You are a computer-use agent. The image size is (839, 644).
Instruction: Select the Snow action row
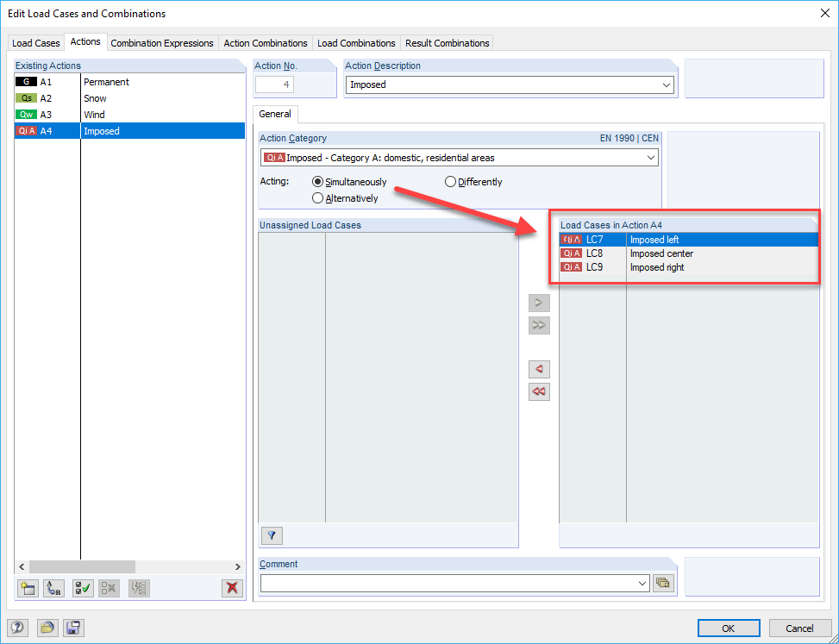click(x=129, y=98)
